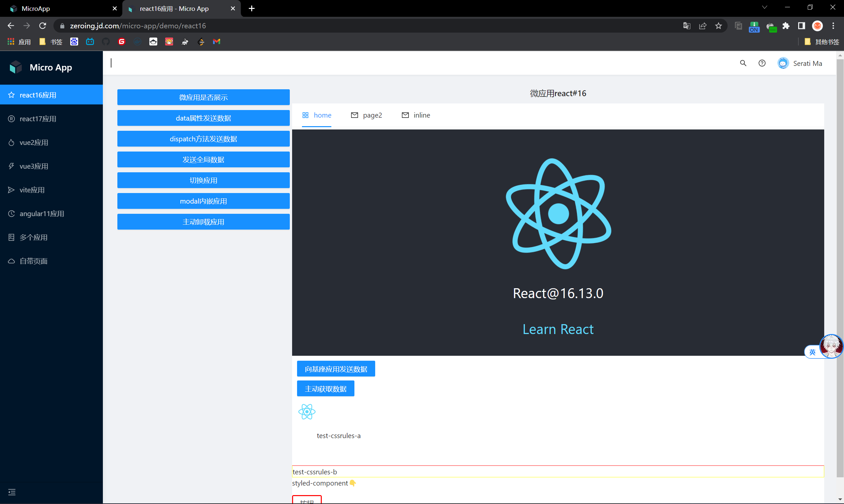Toggle 微应用是否展示 button
The height and width of the screenshot is (504, 844).
[x=203, y=98]
